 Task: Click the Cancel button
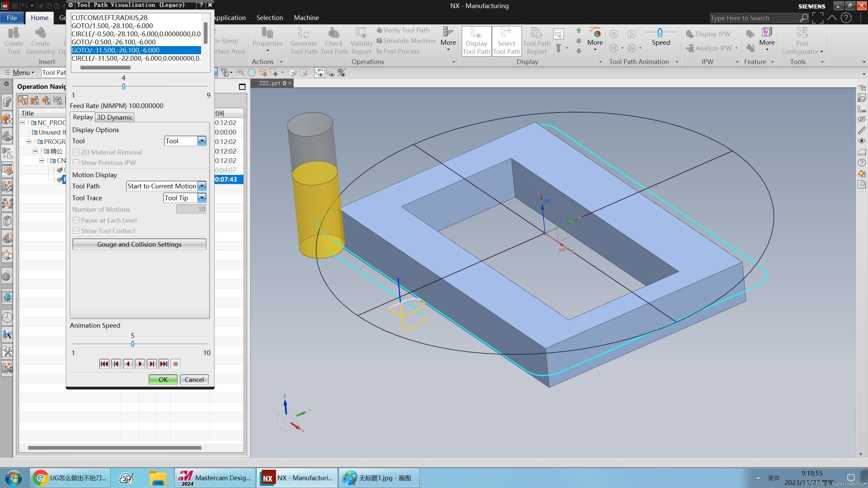[194, 380]
